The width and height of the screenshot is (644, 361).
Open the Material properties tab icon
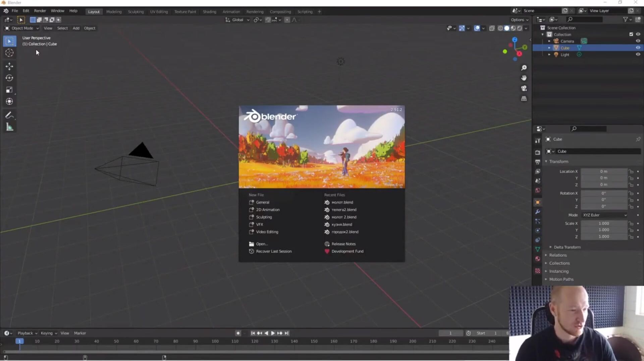click(x=538, y=259)
